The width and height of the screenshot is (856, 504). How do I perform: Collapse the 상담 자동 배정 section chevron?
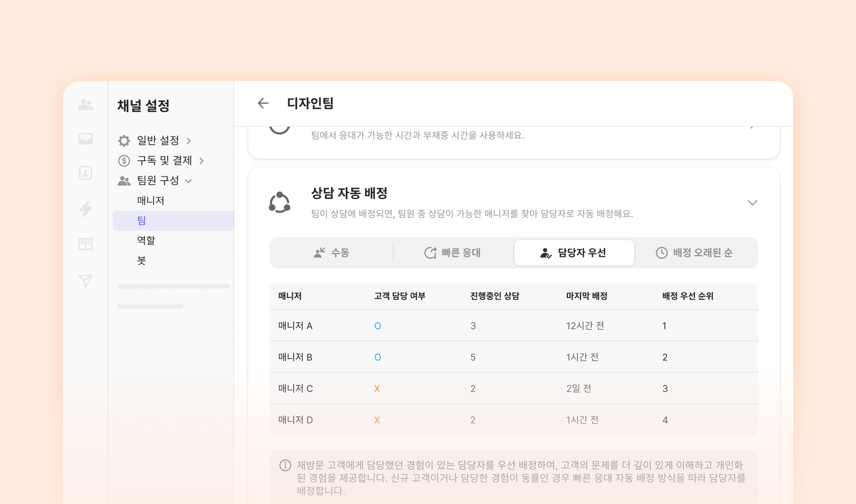click(752, 202)
